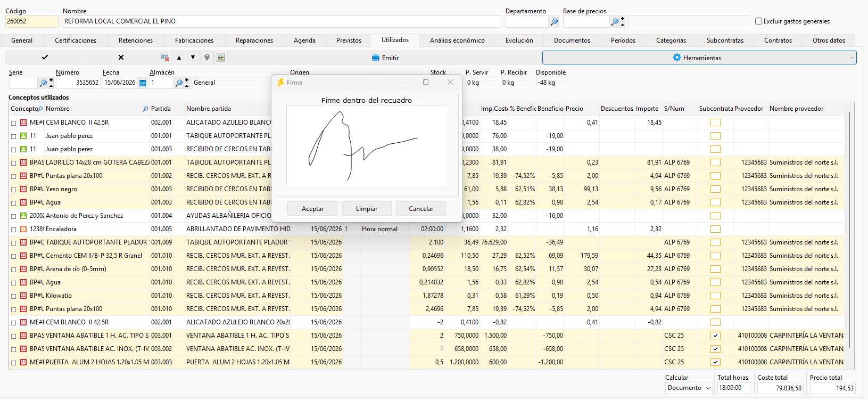The image size is (868, 400).
Task: Click the Almacén search magnifier icon
Action: point(179,83)
